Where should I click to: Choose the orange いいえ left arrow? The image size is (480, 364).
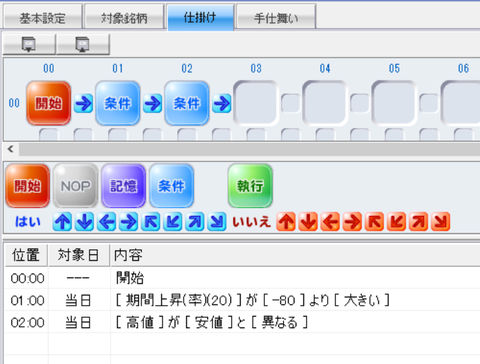pyautogui.click(x=330, y=222)
